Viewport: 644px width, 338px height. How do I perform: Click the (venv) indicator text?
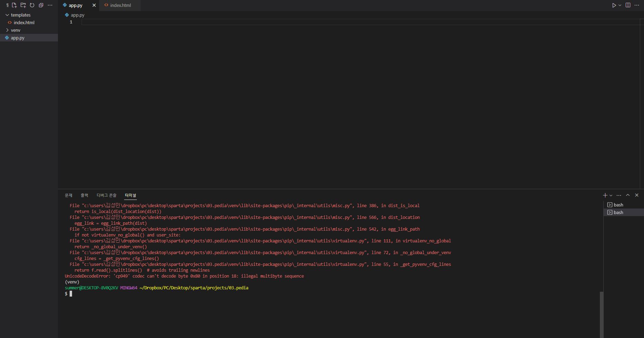tap(72, 282)
